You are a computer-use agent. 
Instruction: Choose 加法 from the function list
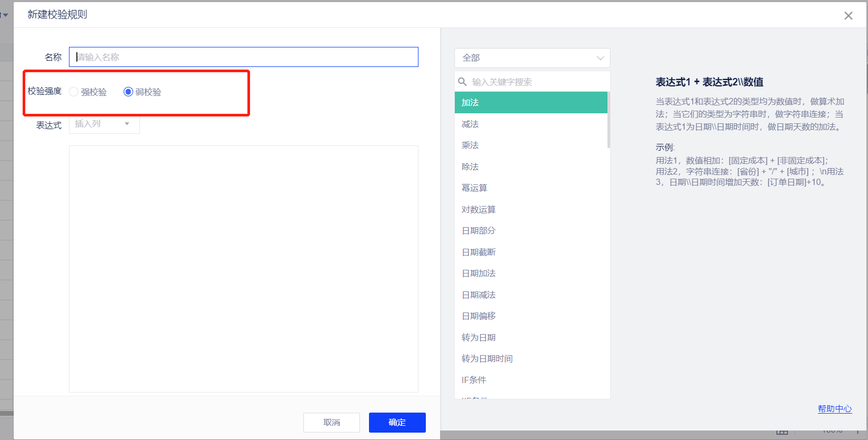(470, 103)
